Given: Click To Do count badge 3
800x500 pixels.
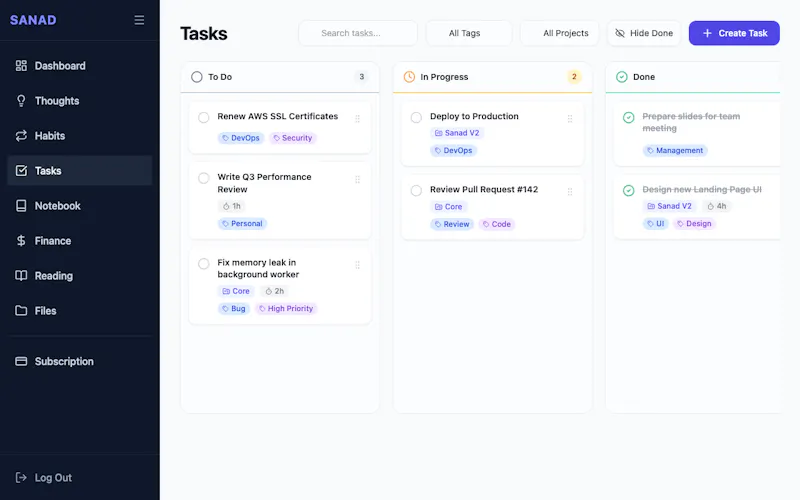Looking at the screenshot, I should pos(362,77).
